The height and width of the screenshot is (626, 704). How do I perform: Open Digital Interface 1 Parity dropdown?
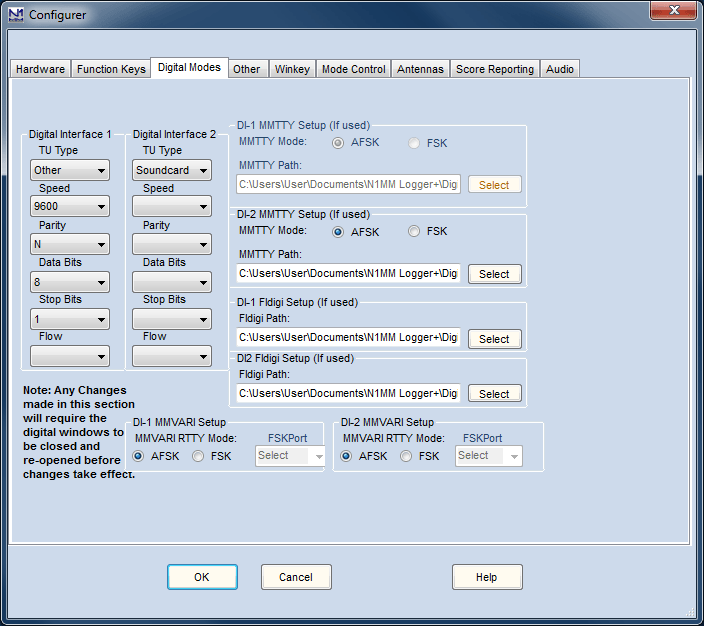tap(70, 244)
